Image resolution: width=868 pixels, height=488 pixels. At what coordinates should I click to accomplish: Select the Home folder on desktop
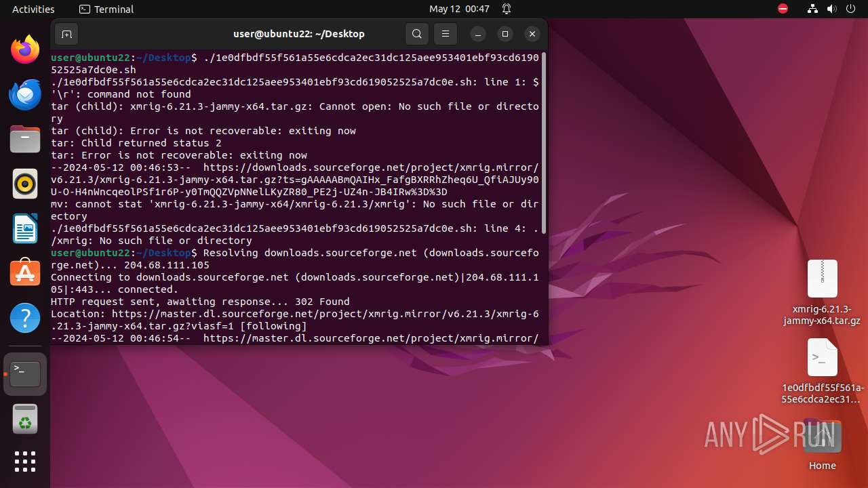coord(822,444)
